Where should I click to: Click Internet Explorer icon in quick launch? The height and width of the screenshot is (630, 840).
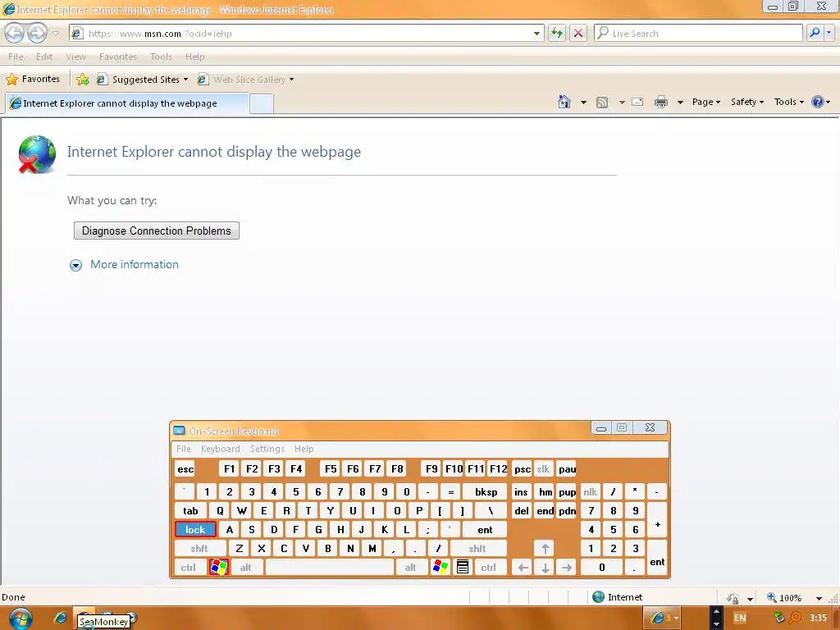tap(60, 618)
